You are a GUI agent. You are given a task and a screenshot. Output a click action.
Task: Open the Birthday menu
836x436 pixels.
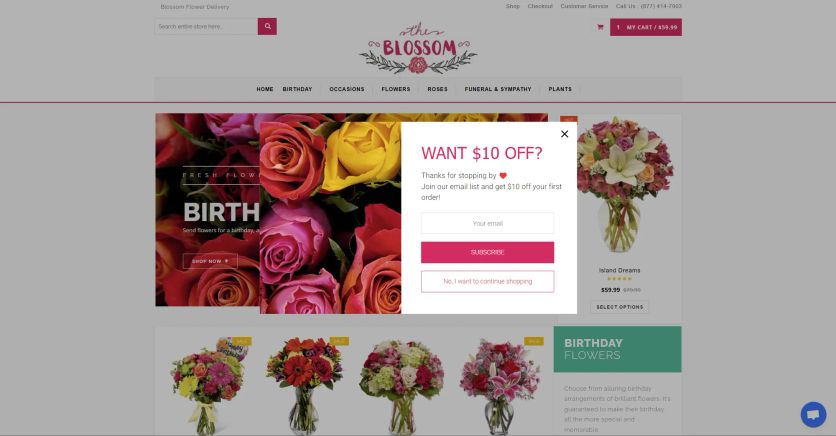pos(298,89)
